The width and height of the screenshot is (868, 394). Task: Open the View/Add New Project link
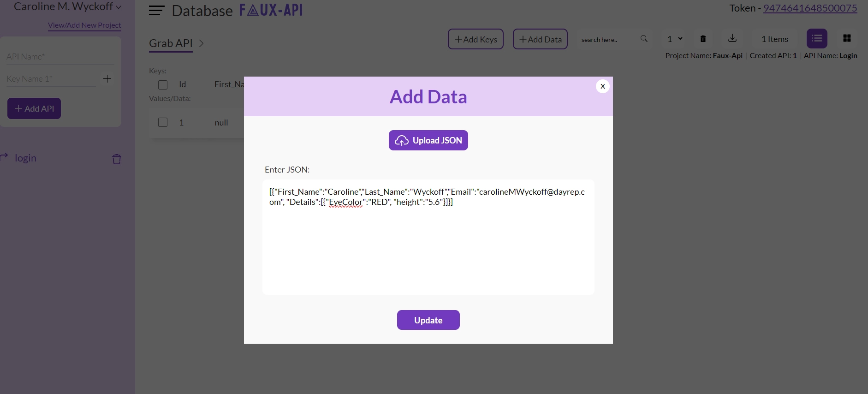point(84,25)
